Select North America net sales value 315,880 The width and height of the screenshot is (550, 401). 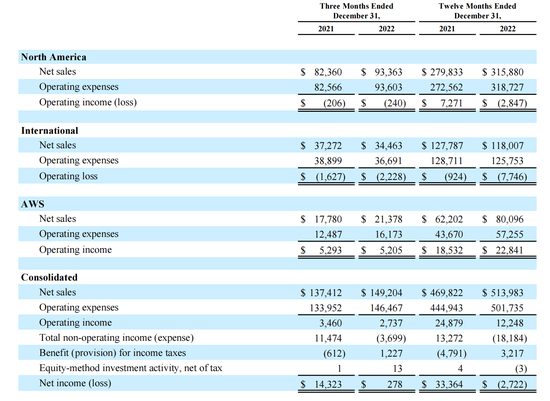[x=507, y=72]
